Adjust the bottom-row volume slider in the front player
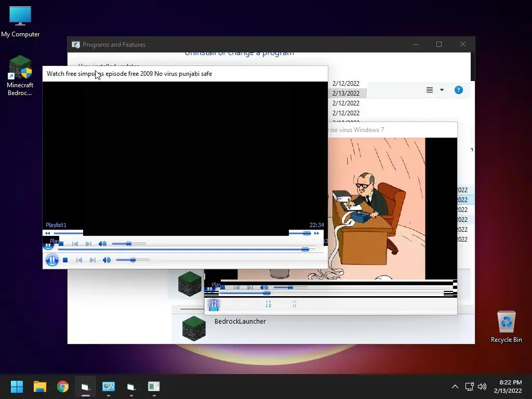532x399 pixels. click(x=132, y=260)
